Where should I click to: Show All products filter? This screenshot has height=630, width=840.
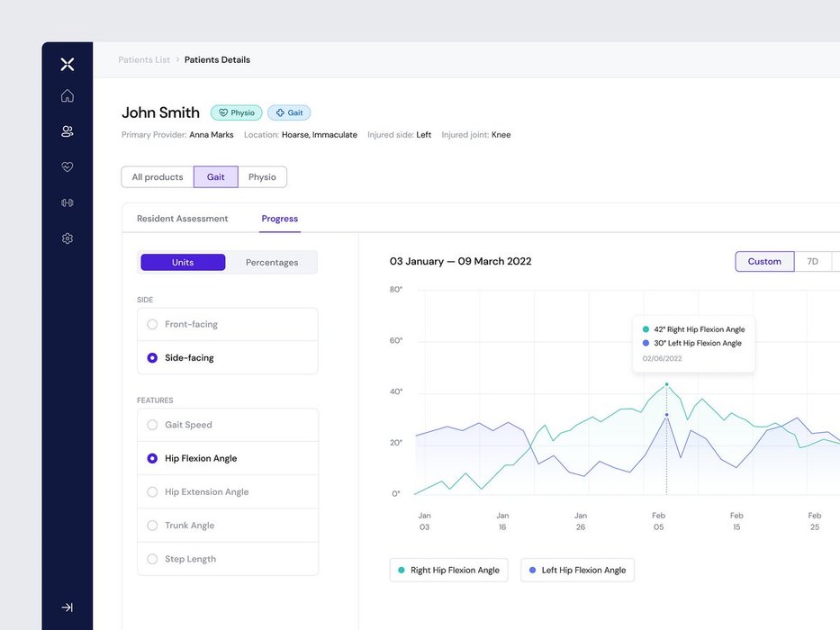pyautogui.click(x=158, y=177)
